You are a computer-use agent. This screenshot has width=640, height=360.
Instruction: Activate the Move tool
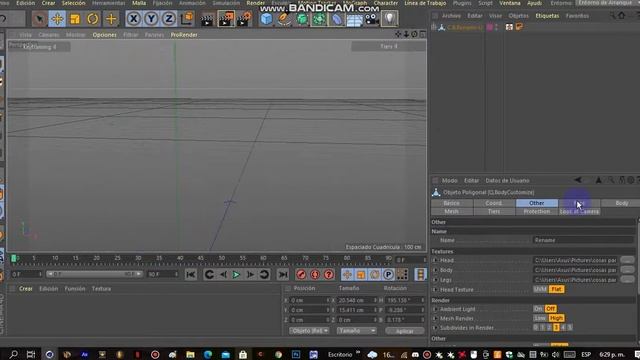point(57,19)
